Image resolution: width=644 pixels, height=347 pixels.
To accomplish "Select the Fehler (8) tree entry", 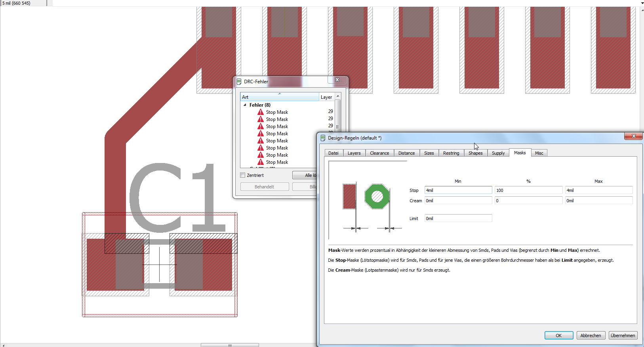I will pyautogui.click(x=260, y=105).
